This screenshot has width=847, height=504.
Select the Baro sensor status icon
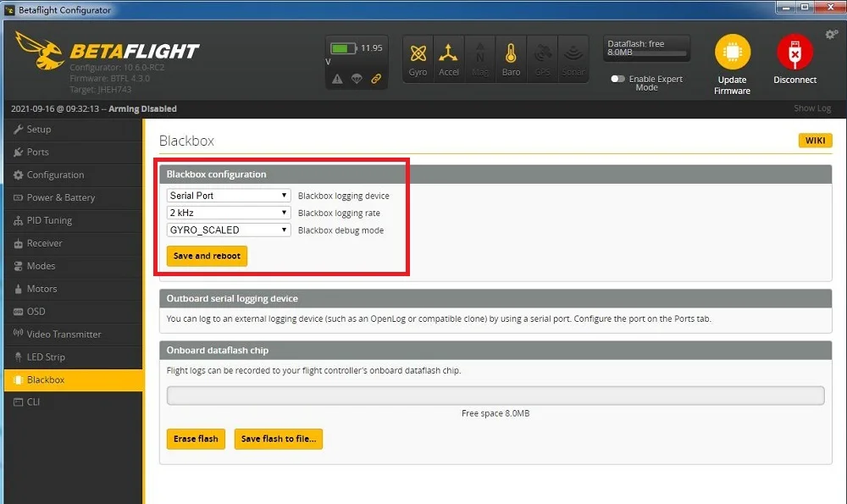[511, 58]
